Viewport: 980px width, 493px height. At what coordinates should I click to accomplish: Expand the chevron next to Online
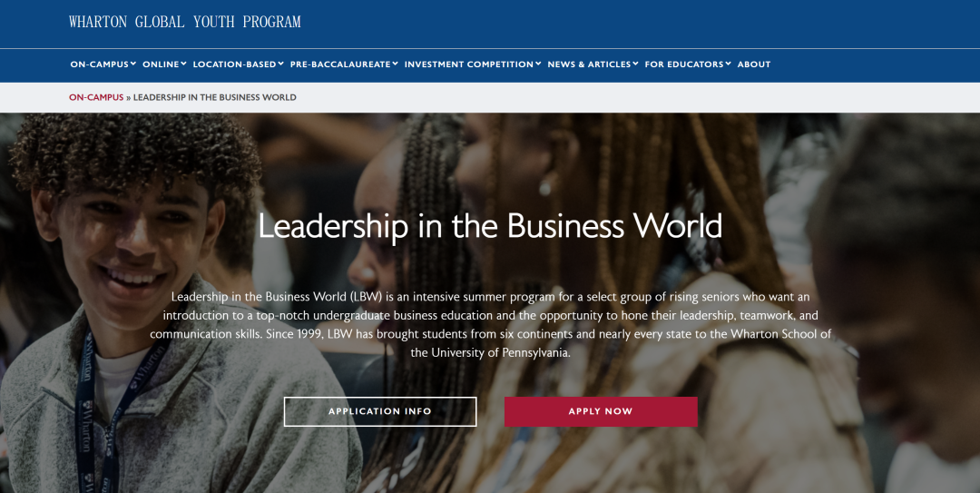click(183, 64)
